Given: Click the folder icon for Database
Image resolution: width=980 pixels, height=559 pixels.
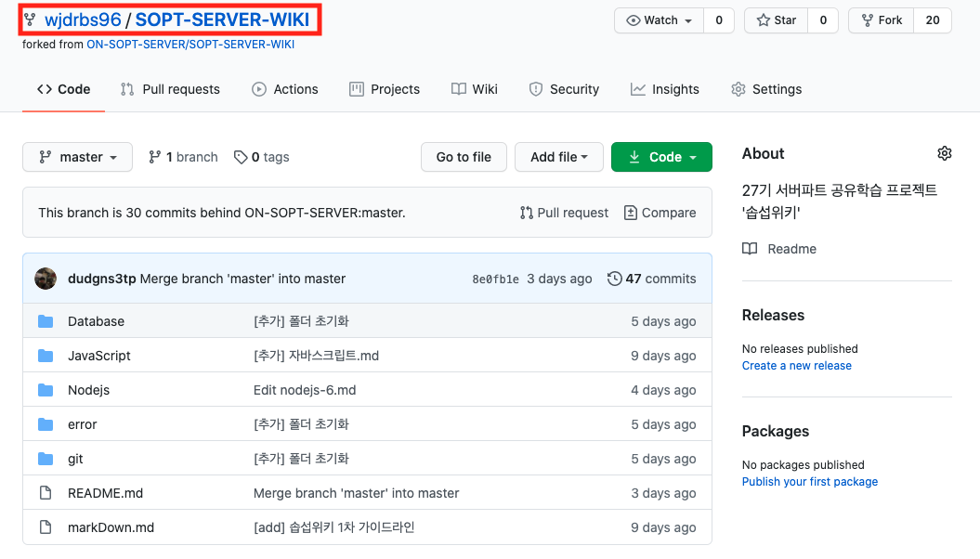Looking at the screenshot, I should 46,321.
